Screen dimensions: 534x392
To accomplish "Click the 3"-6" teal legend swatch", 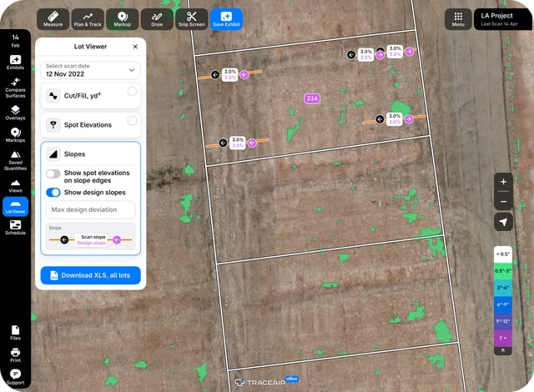I will click(503, 288).
